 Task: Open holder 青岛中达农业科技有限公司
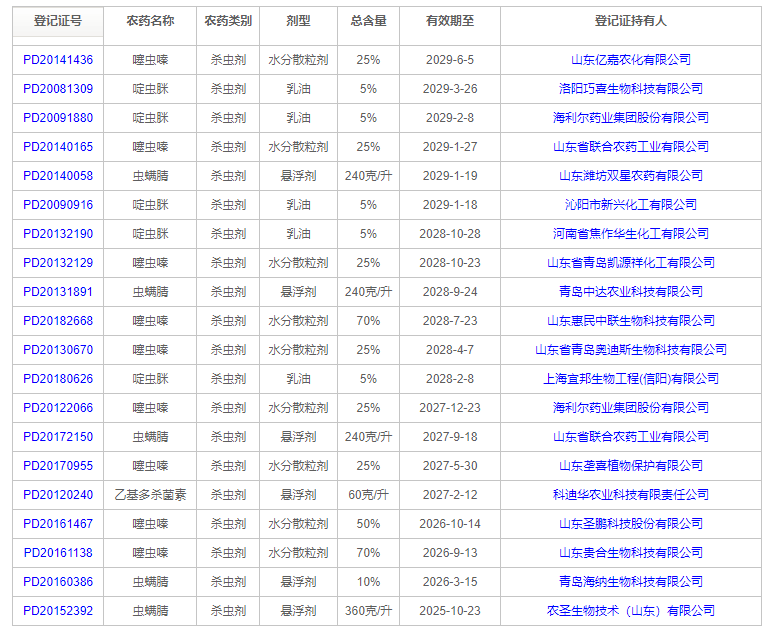[631, 292]
